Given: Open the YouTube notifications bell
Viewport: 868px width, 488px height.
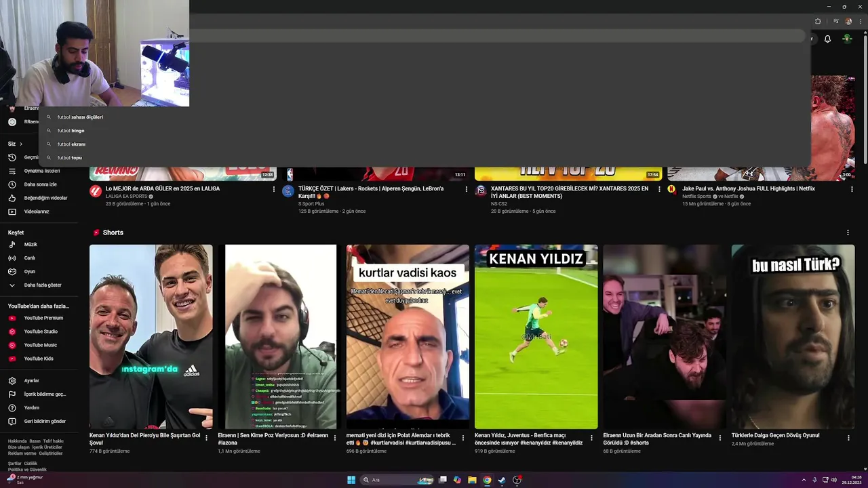Looking at the screenshot, I should (827, 39).
